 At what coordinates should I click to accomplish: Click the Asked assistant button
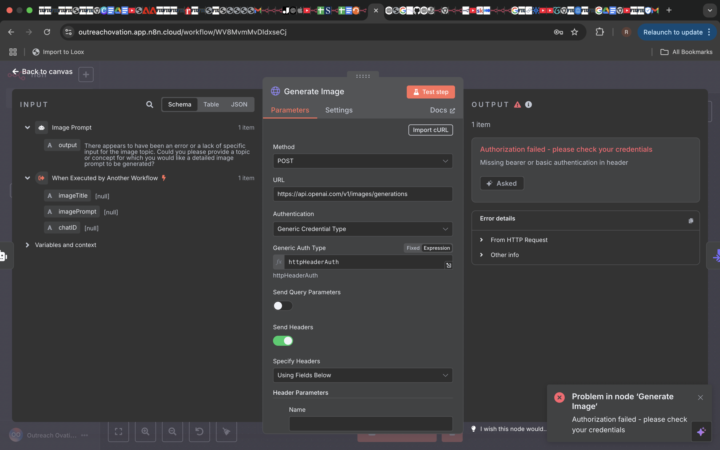tap(501, 184)
